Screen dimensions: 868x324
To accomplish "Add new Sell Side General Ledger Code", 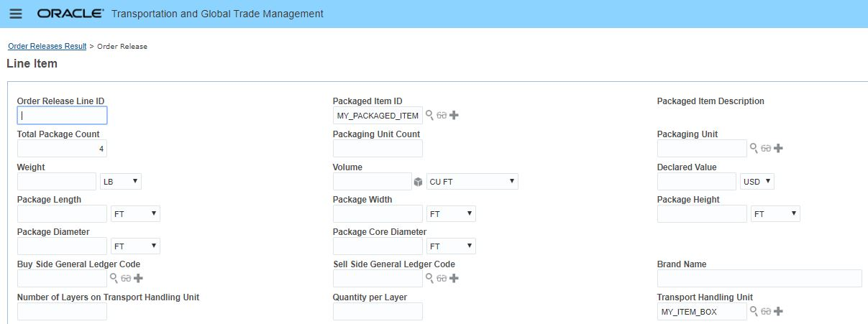I will tap(454, 278).
